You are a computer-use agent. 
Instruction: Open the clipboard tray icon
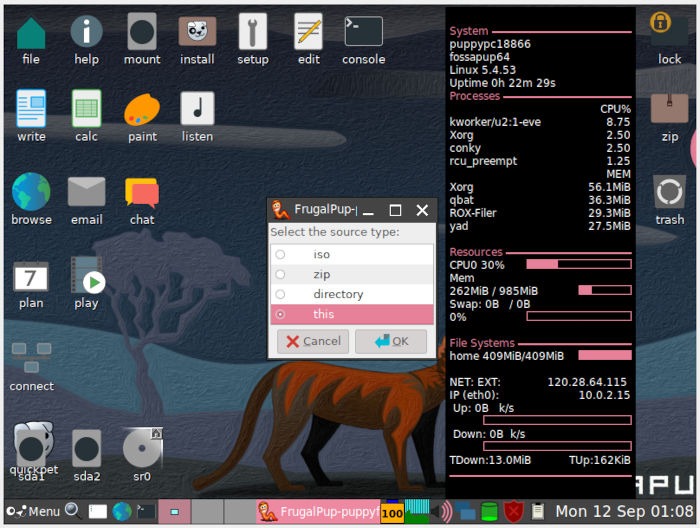538,511
